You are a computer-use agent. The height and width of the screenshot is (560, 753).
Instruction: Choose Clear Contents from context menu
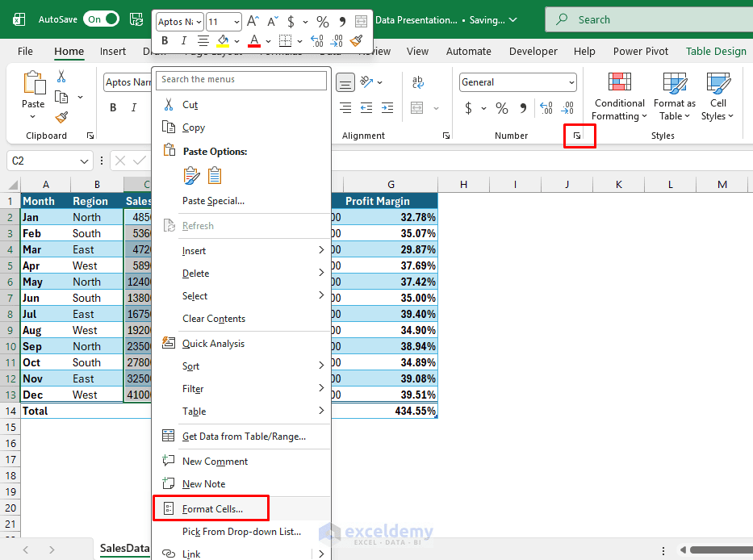pyautogui.click(x=241, y=319)
